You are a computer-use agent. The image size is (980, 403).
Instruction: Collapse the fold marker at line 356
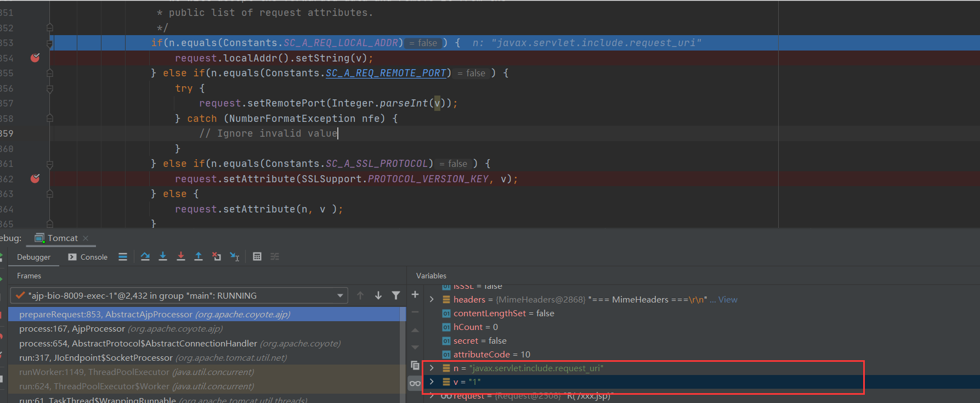pos(50,88)
